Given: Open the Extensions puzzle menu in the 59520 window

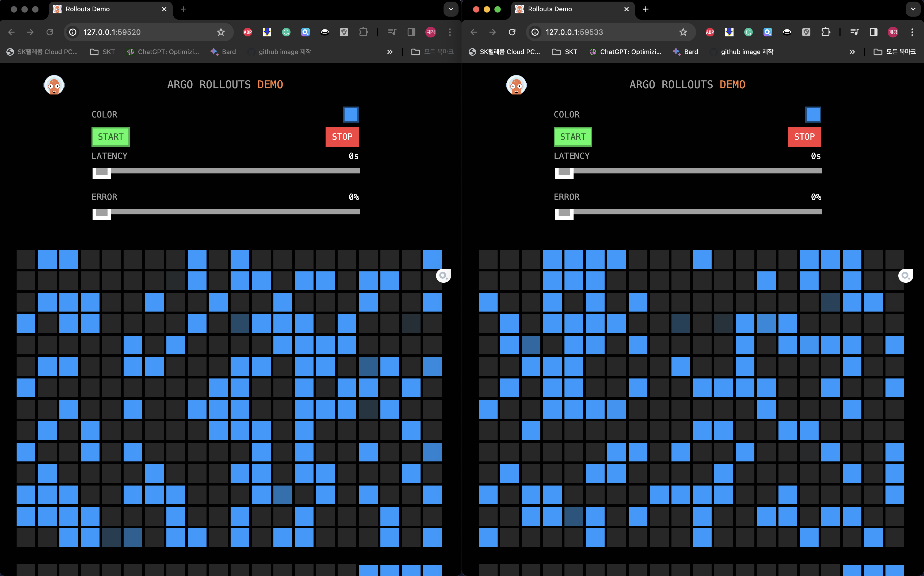Looking at the screenshot, I should (x=364, y=32).
